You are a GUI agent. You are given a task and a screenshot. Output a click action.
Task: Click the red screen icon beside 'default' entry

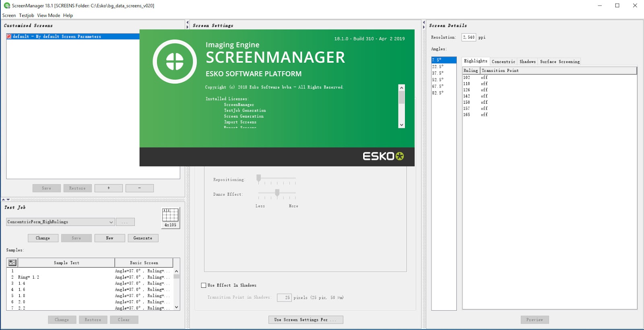[x=9, y=37]
